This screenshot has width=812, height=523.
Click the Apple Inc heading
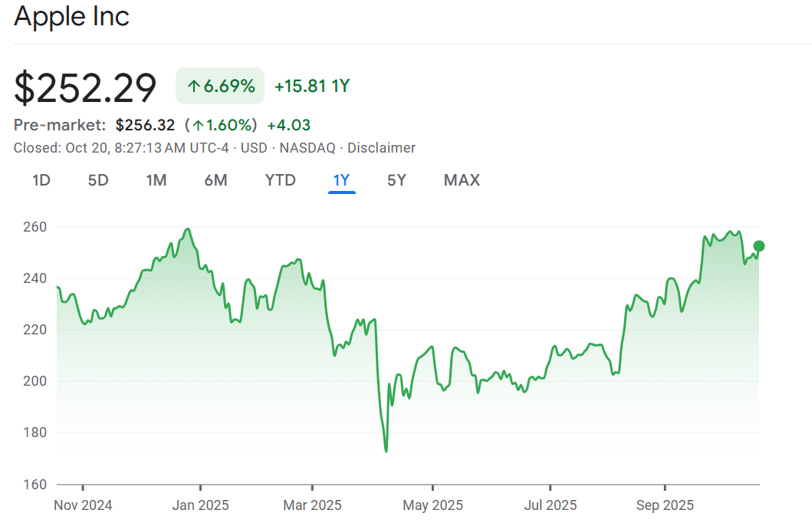click(72, 17)
